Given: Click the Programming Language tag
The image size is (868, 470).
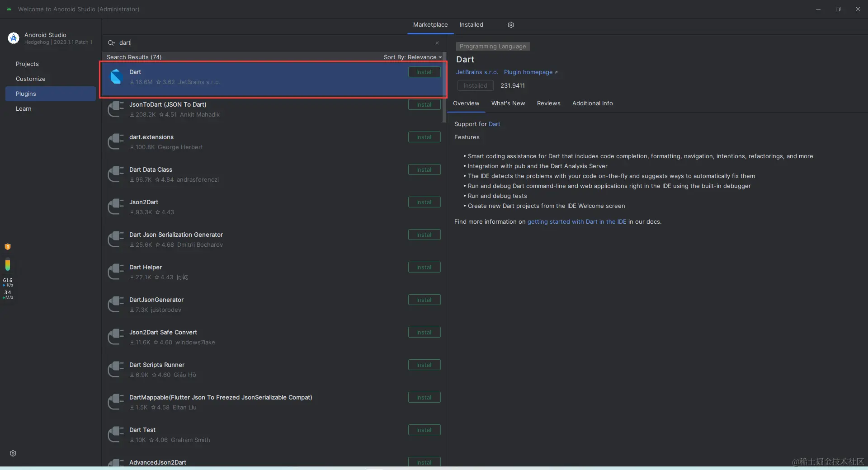Looking at the screenshot, I should tap(493, 47).
